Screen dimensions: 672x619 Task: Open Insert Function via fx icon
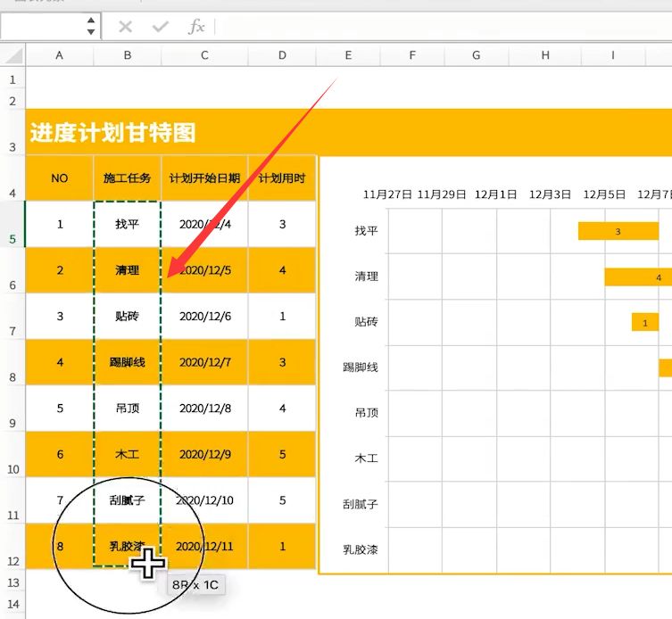tap(196, 27)
